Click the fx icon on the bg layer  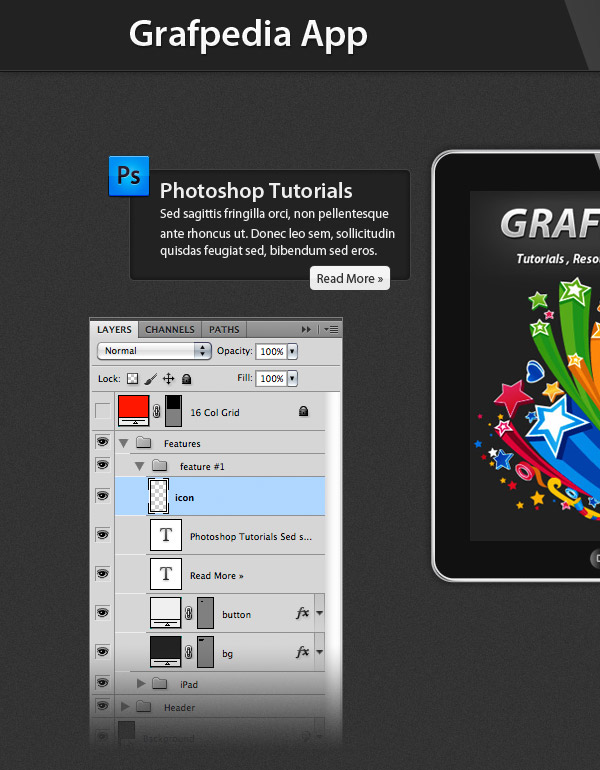[302, 652]
